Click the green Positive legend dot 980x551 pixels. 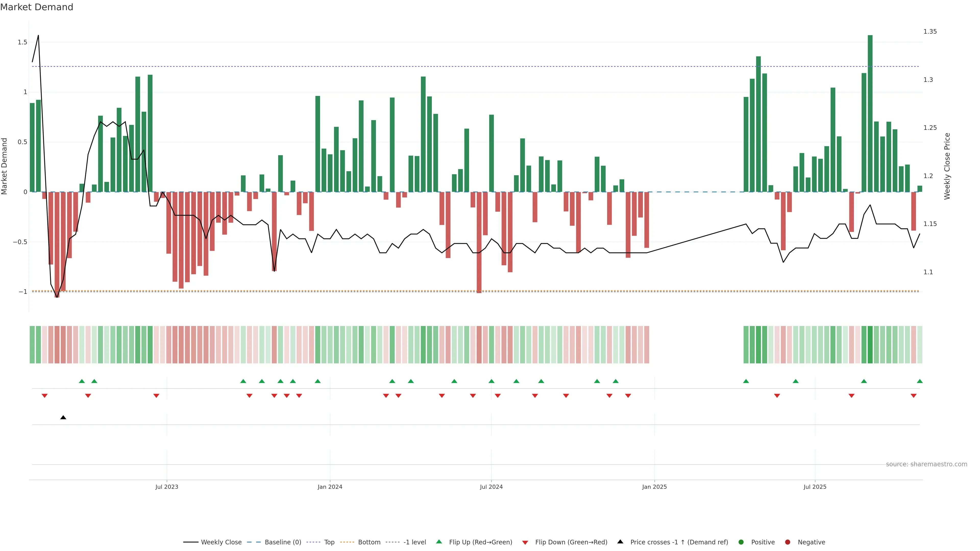point(741,542)
